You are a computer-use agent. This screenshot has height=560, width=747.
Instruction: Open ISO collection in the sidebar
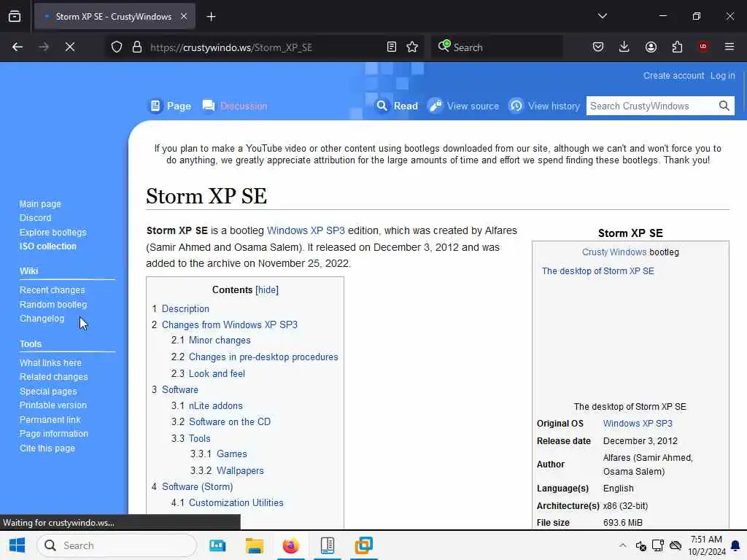(x=47, y=246)
